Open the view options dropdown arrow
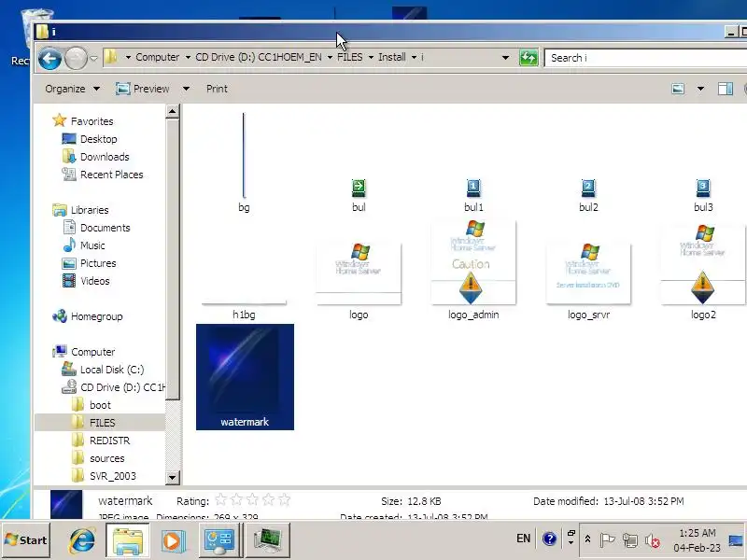This screenshot has height=560, width=747. tap(700, 89)
